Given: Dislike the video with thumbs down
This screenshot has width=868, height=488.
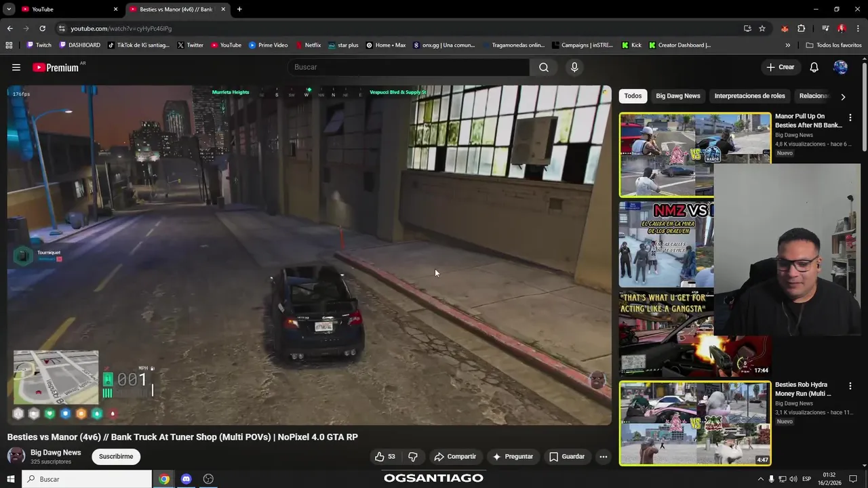Looking at the screenshot, I should pos(412,457).
